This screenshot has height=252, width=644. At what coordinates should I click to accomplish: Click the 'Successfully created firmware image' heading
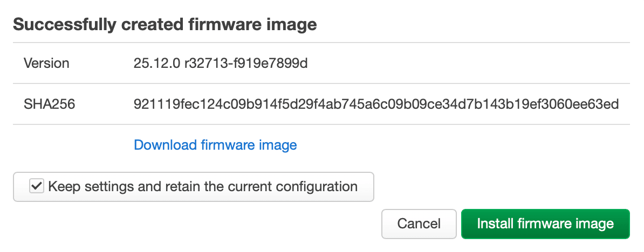click(165, 25)
